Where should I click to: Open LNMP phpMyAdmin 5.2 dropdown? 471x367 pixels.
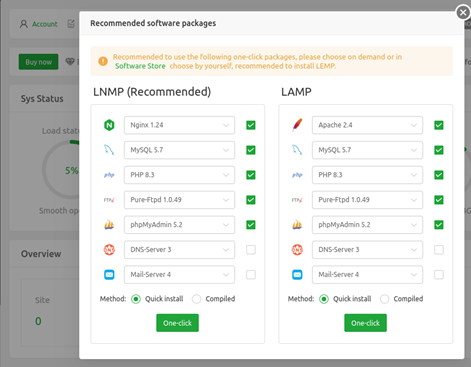[179, 225]
